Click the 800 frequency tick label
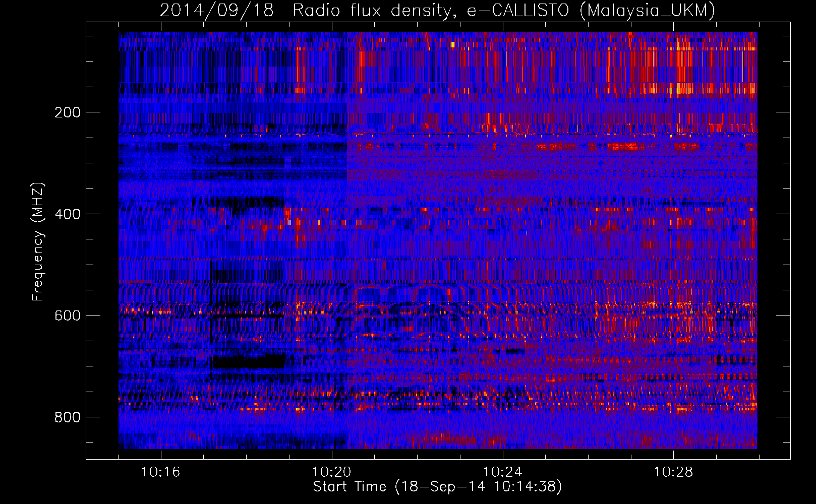 [68, 417]
